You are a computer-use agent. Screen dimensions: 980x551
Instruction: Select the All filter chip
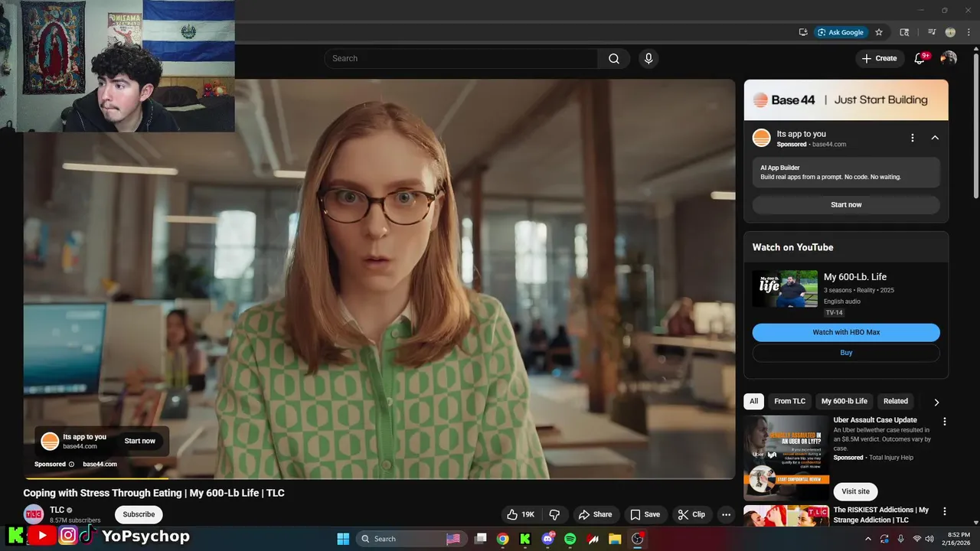tap(754, 401)
